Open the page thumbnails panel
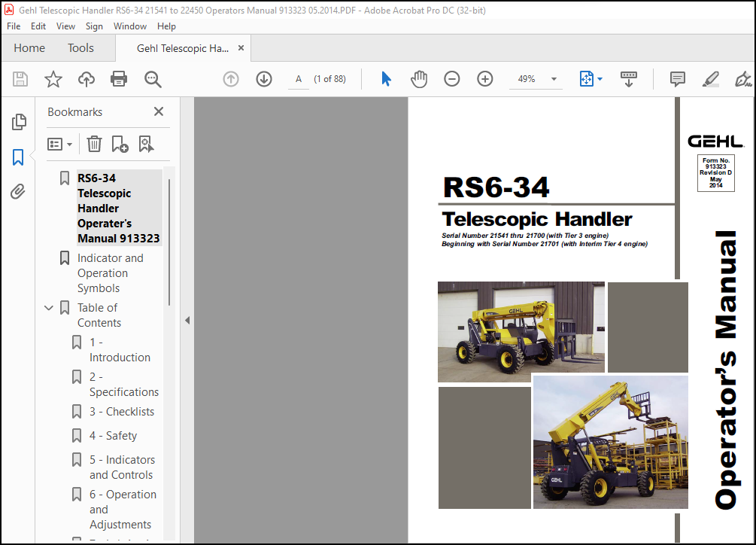 (19, 122)
